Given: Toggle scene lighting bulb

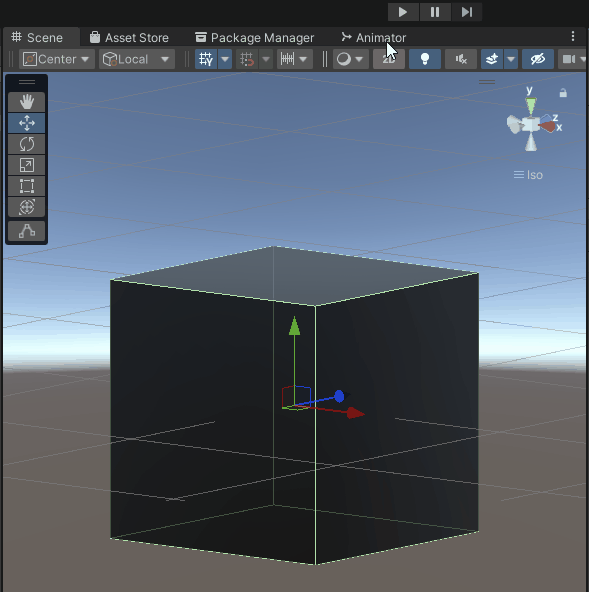Looking at the screenshot, I should [x=425, y=59].
